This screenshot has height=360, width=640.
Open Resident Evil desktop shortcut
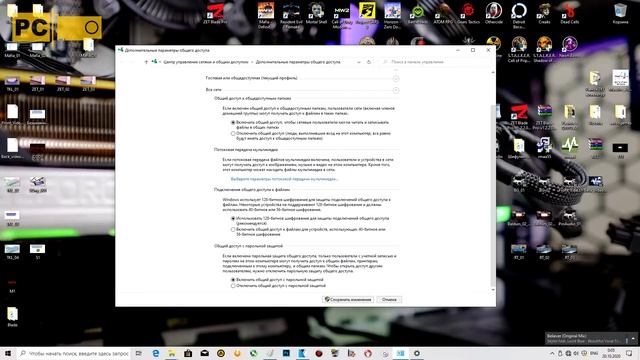(x=291, y=16)
